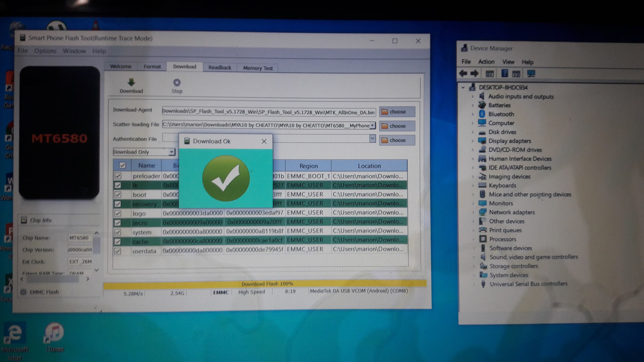This screenshot has height=362, width=644.
Task: Open the Scatter-loading File dropdown arrow
Action: tap(373, 125)
